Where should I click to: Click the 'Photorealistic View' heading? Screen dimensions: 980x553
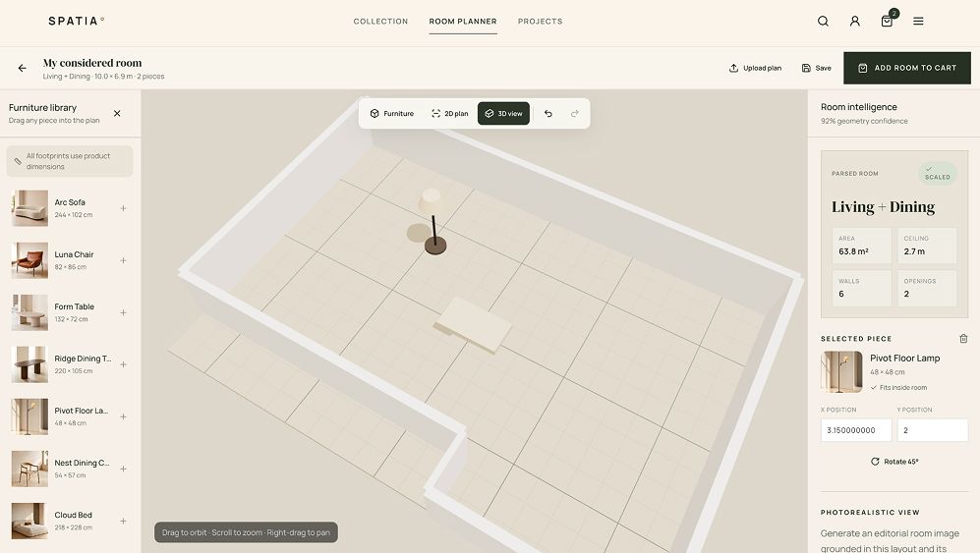coord(870,513)
